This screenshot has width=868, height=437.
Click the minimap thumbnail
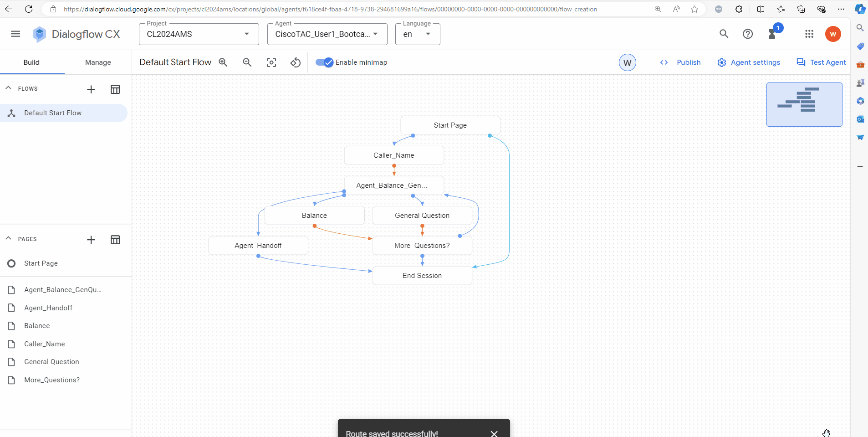coord(804,104)
